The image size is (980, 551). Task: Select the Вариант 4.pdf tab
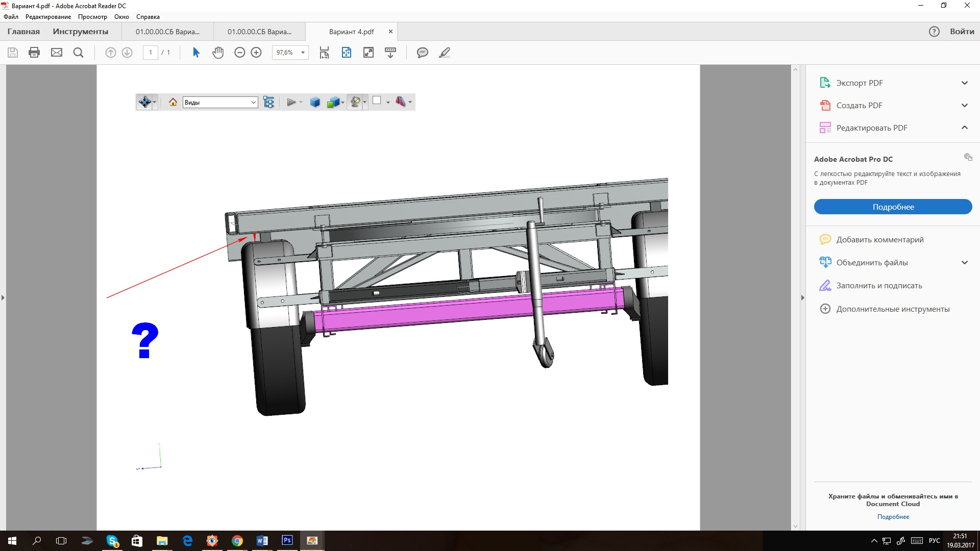[351, 31]
